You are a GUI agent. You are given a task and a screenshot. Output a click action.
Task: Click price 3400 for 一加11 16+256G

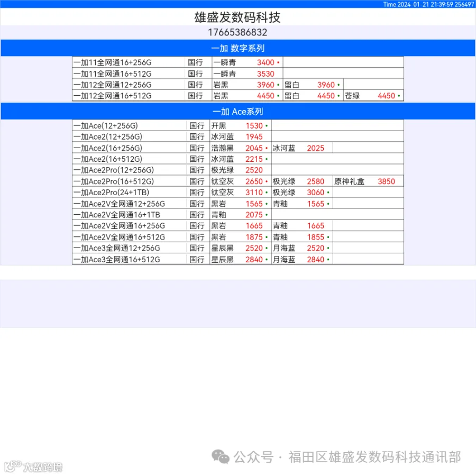tap(266, 62)
